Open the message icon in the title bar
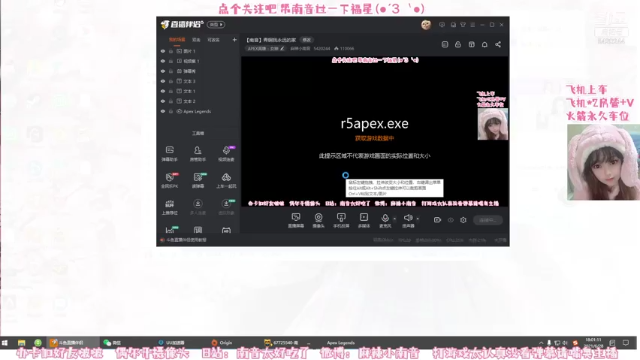Viewport: 640px width, 360px height. (442, 24)
